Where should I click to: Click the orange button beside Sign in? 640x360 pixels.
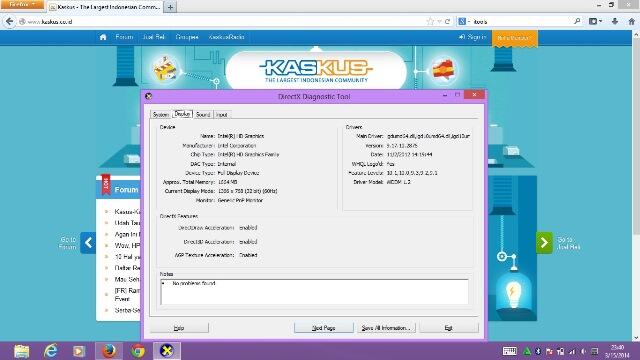tap(514, 38)
